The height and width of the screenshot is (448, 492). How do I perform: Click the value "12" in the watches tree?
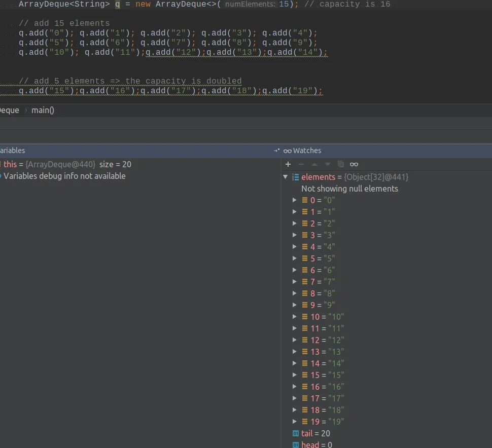coord(336,340)
